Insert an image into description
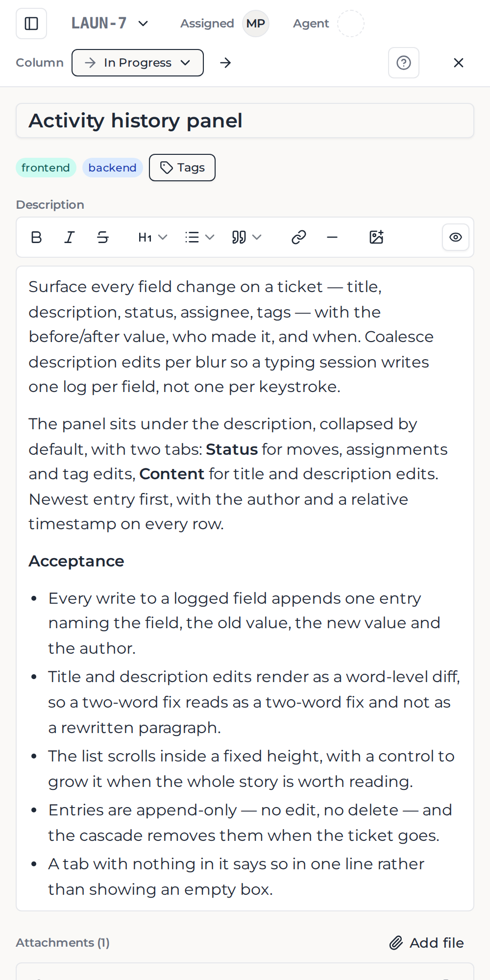 pos(376,237)
